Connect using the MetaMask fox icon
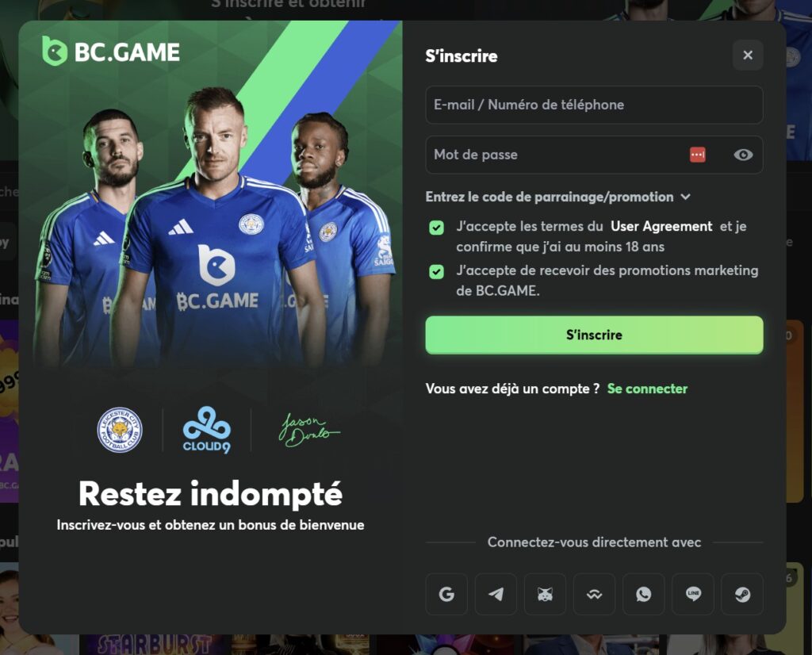 tap(545, 594)
